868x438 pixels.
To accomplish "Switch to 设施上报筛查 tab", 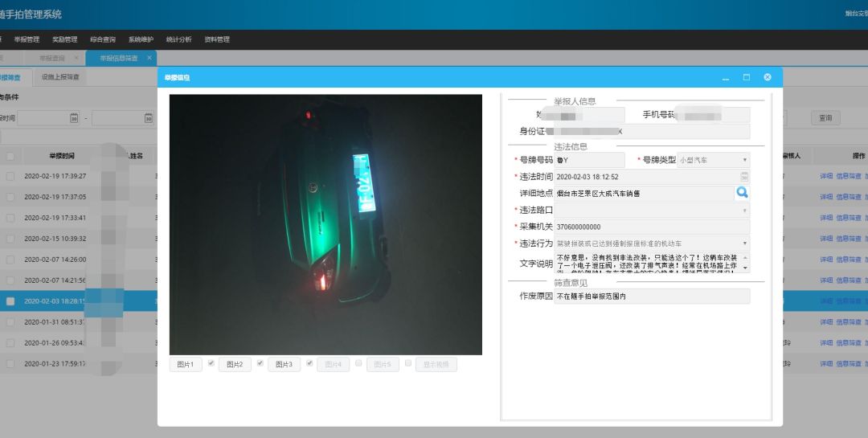I will coord(60,77).
